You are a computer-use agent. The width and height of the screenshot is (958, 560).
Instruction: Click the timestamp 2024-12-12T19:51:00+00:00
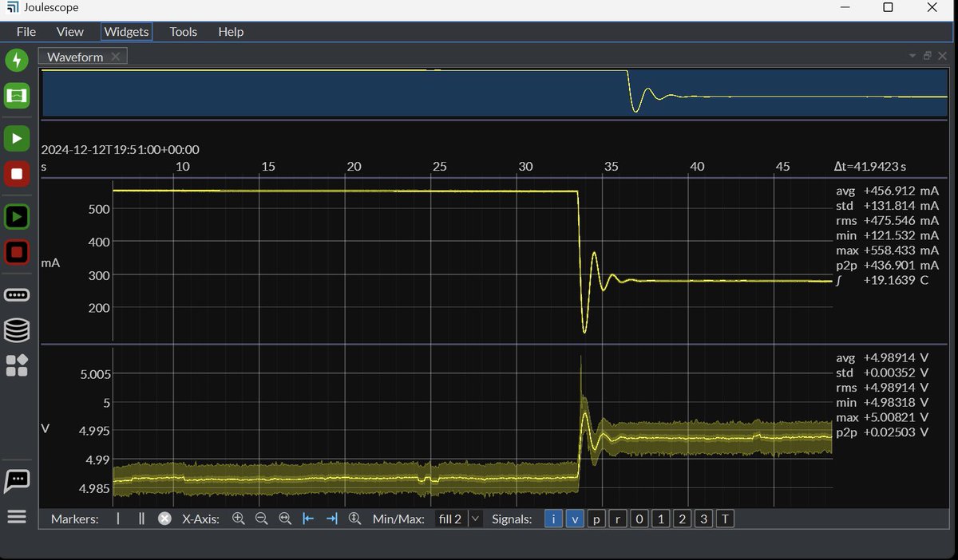coord(120,149)
